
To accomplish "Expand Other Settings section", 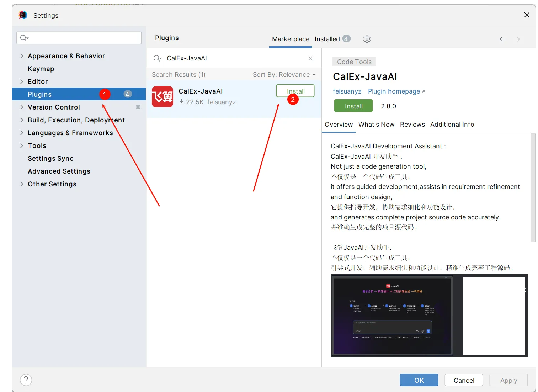I will (x=22, y=184).
